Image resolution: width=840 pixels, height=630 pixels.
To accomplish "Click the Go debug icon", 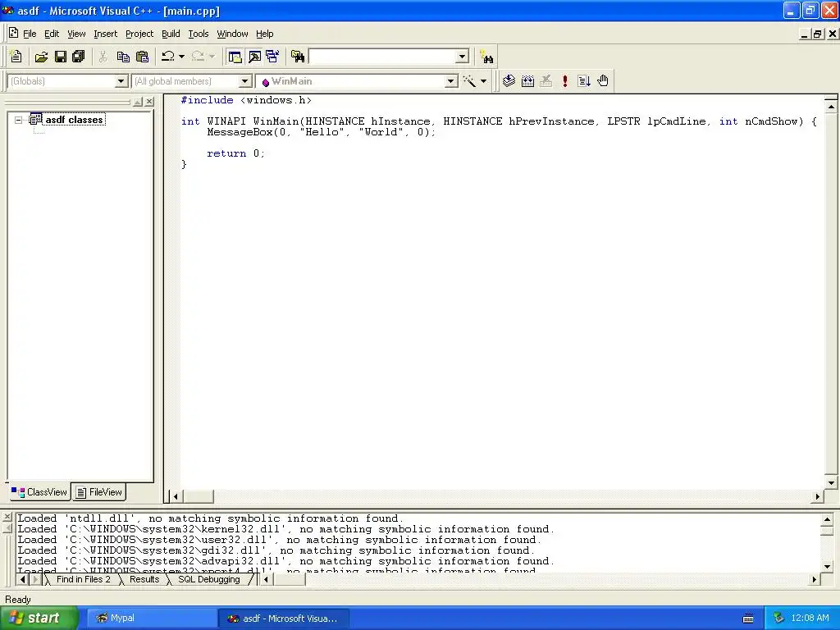I will click(x=584, y=81).
